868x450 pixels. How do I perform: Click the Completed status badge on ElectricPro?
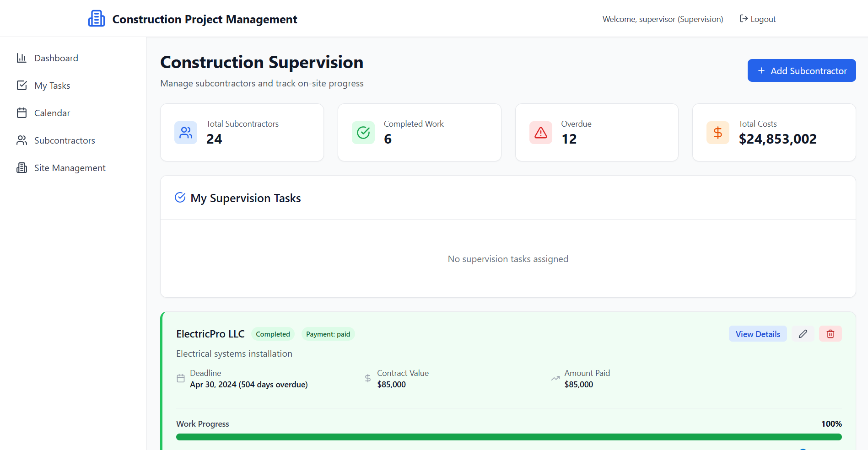coord(273,334)
